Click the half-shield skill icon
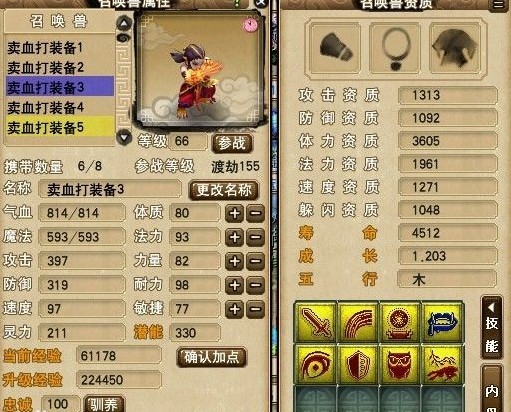 point(358,364)
